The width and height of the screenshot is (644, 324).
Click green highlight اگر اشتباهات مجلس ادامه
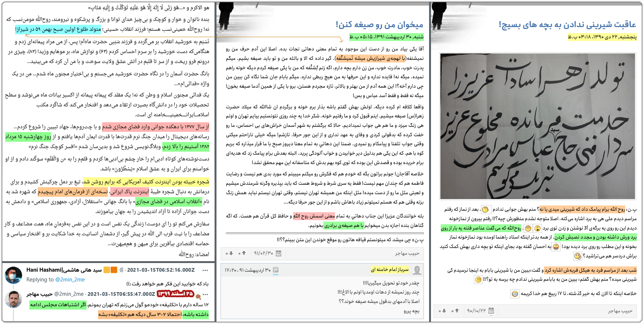point(58,305)
